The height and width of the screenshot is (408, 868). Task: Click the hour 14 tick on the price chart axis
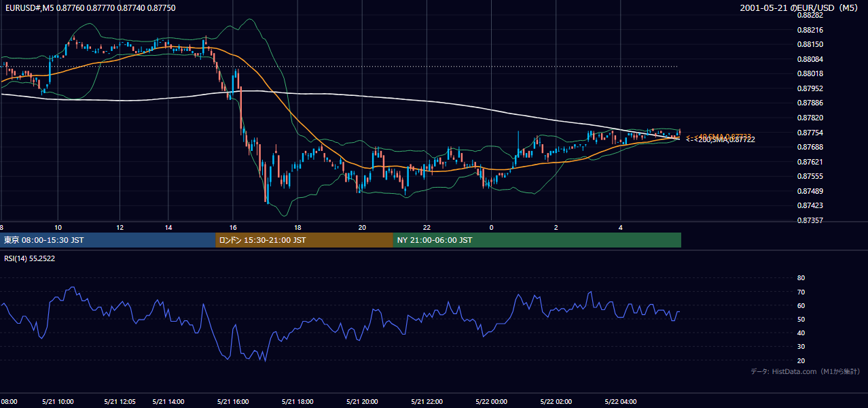tap(168, 227)
